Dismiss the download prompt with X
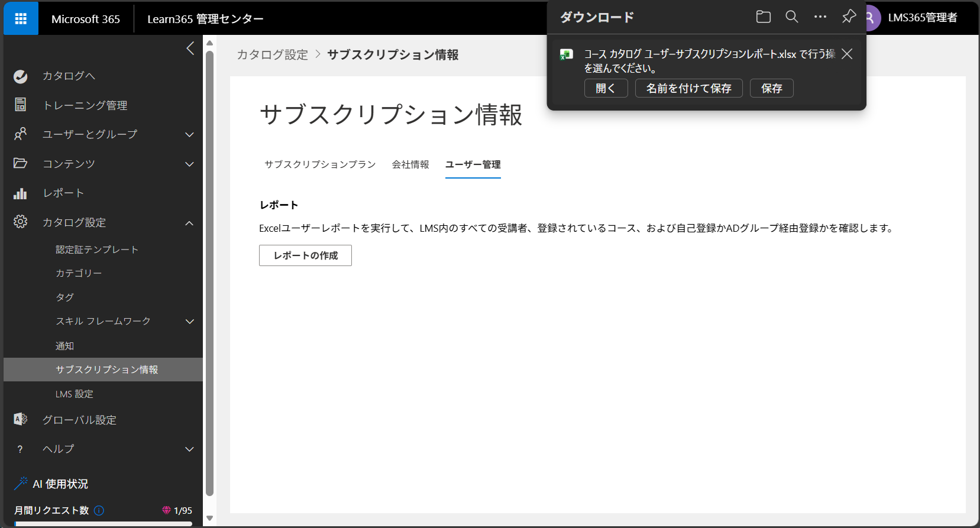Image resolution: width=980 pixels, height=528 pixels. pos(847,54)
